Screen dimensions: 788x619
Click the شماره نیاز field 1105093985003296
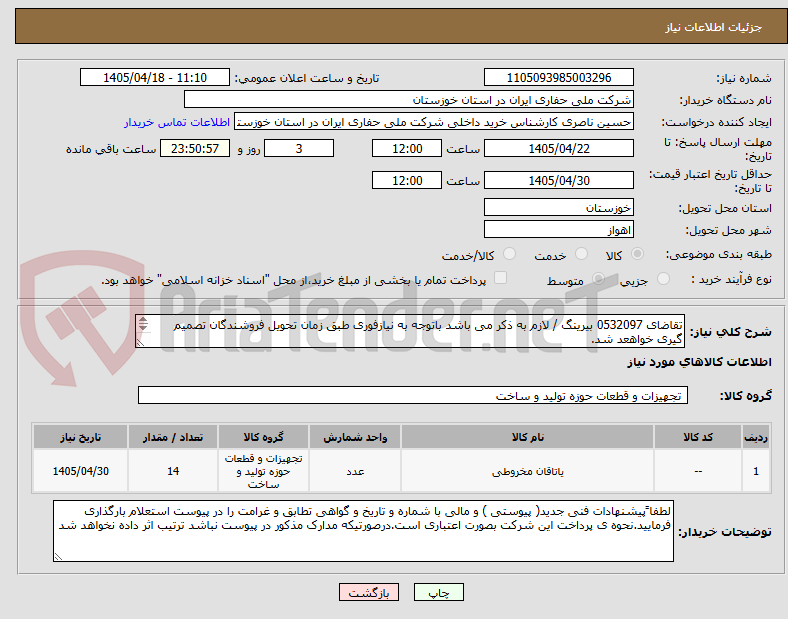(x=558, y=78)
